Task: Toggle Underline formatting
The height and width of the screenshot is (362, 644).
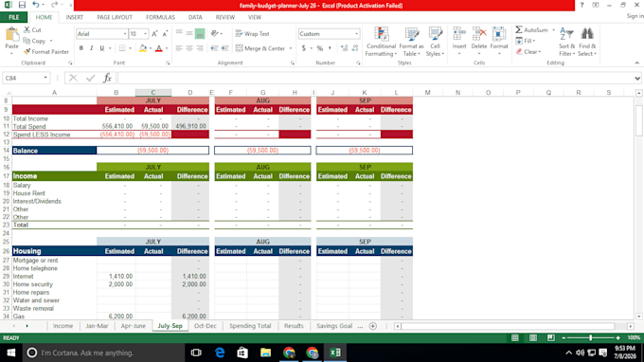Action: coord(102,48)
